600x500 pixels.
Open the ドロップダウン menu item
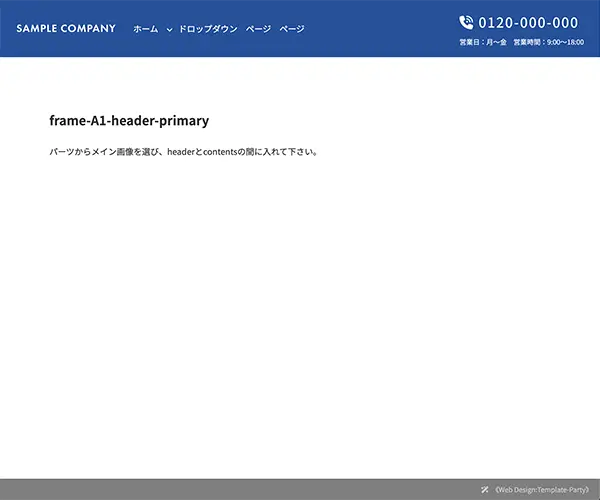[x=208, y=29]
